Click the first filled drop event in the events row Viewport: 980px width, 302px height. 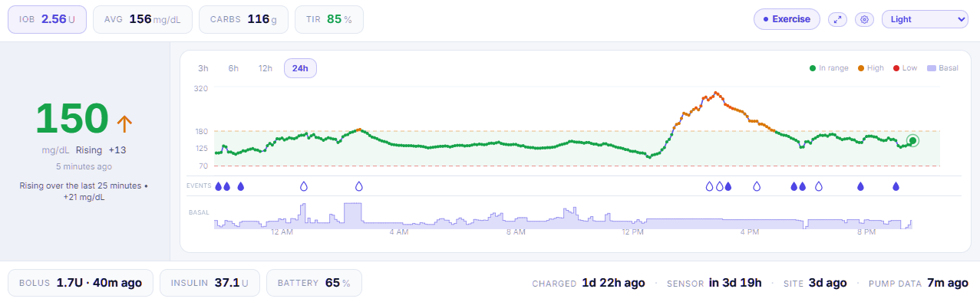(218, 186)
